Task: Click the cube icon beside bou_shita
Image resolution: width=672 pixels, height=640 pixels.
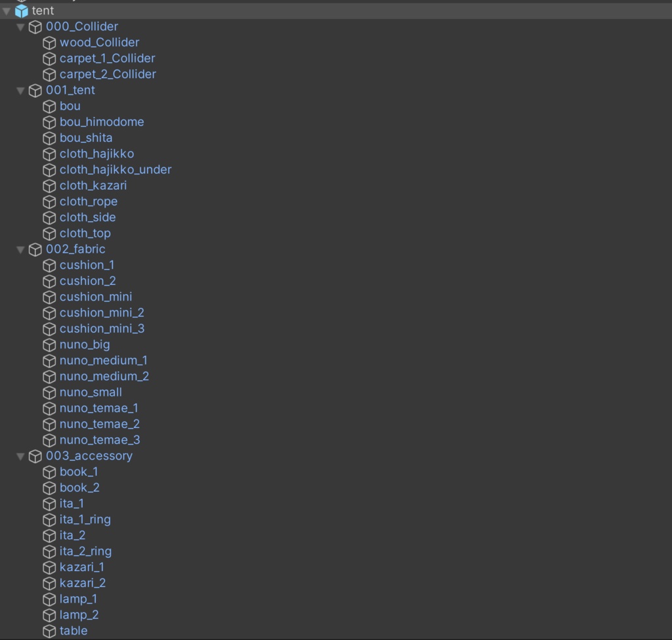Action: tap(49, 138)
